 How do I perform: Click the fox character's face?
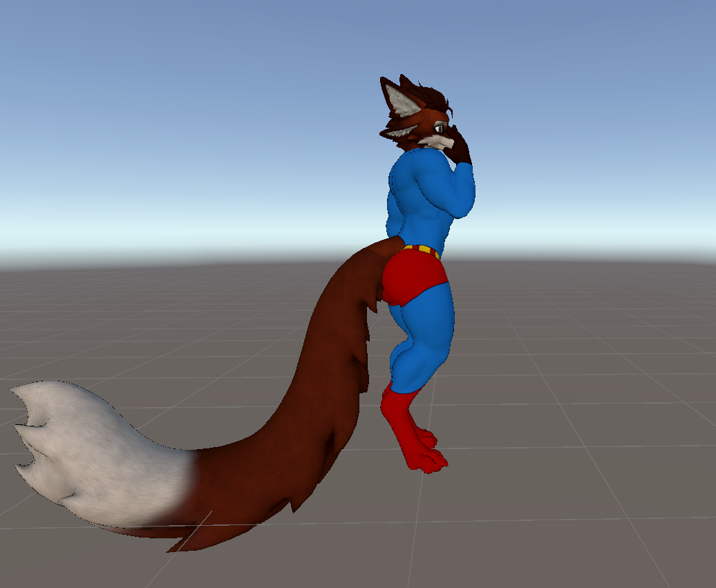[x=436, y=133]
